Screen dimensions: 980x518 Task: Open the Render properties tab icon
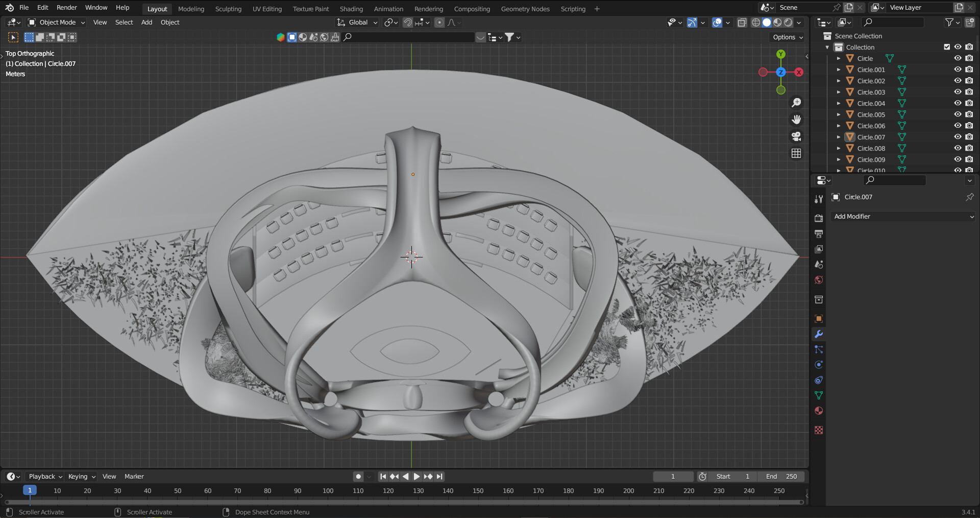click(x=819, y=218)
